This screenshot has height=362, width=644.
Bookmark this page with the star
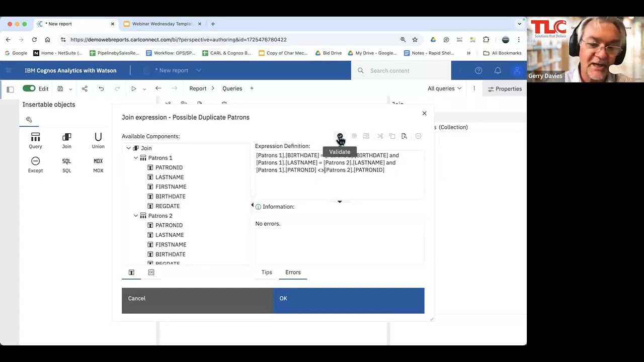click(415, 39)
